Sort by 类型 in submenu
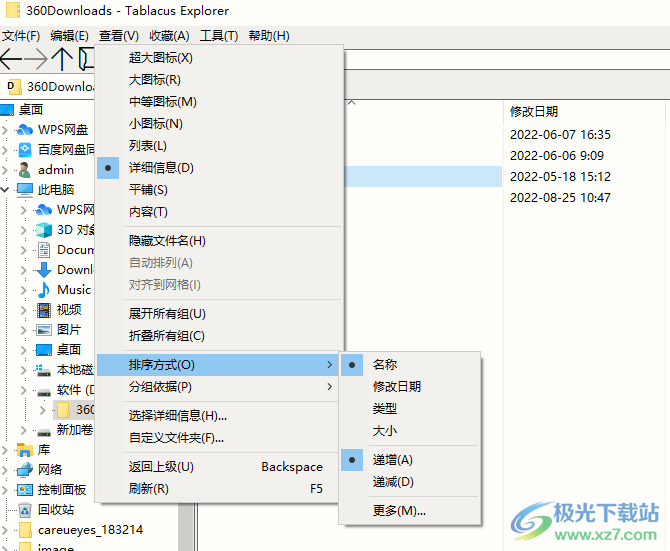670x551 pixels. click(410, 409)
